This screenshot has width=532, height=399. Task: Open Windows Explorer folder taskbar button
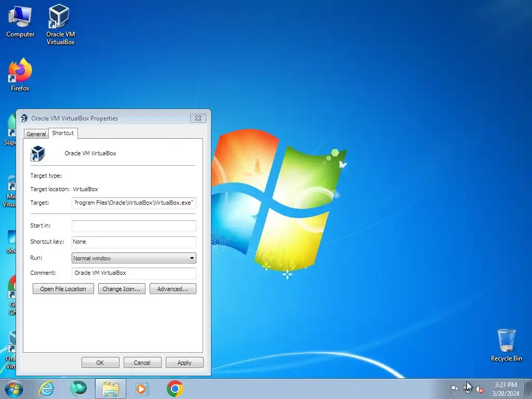tap(111, 389)
